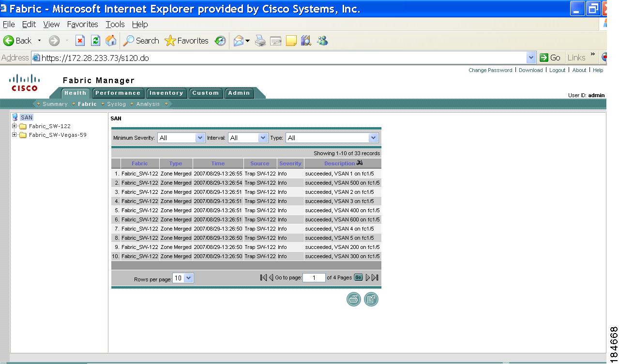This screenshot has width=619, height=364.
Task: Click the Logout link
Action: 558,70
